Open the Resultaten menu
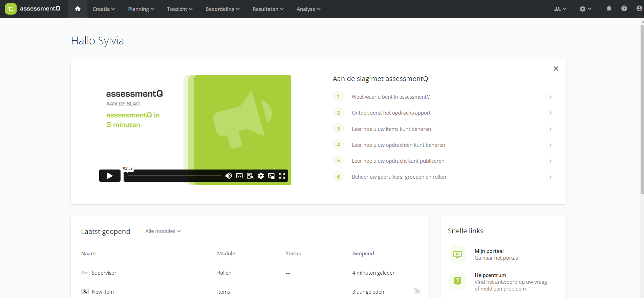The image size is (644, 298). pyautogui.click(x=268, y=9)
